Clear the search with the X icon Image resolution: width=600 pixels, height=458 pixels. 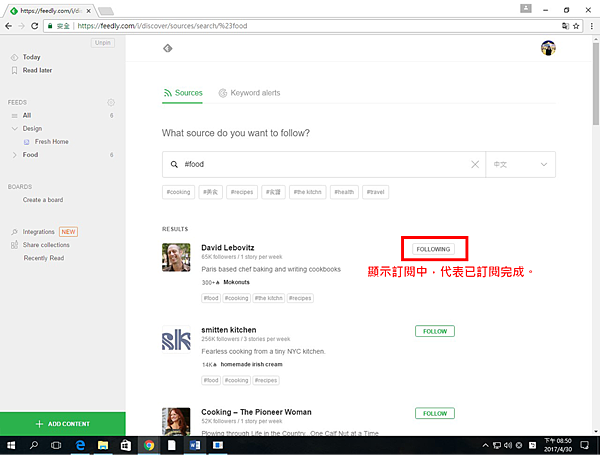click(x=475, y=165)
